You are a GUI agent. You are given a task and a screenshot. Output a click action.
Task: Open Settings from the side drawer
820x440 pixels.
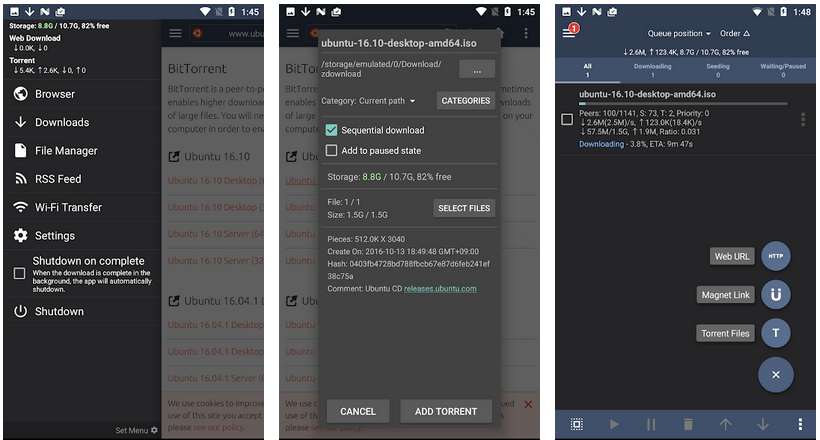click(82, 235)
